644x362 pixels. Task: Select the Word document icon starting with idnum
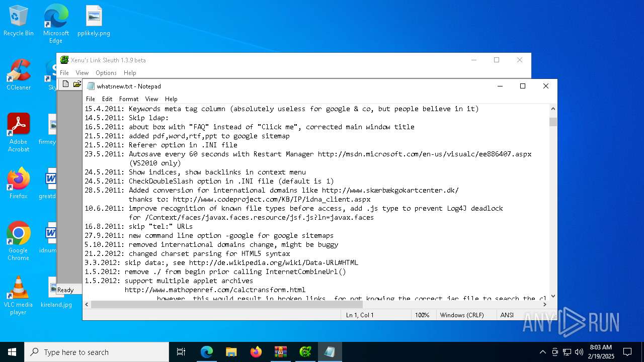tap(49, 238)
